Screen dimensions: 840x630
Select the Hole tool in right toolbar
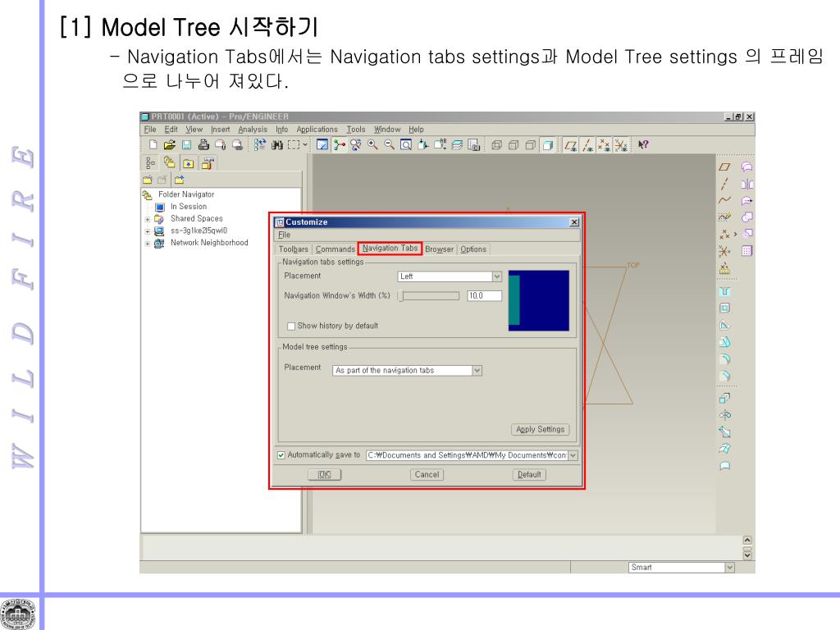724,291
